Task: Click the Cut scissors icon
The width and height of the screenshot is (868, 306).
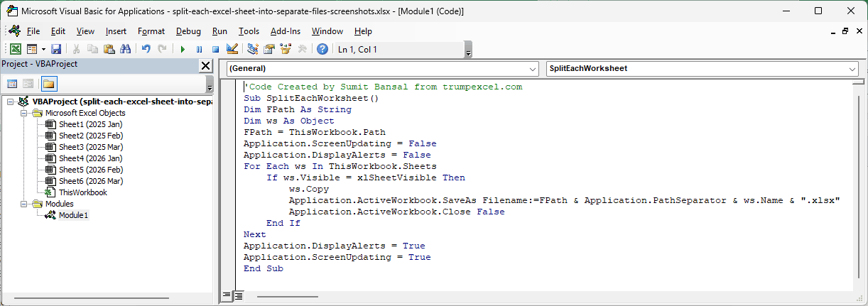Action: (76, 49)
